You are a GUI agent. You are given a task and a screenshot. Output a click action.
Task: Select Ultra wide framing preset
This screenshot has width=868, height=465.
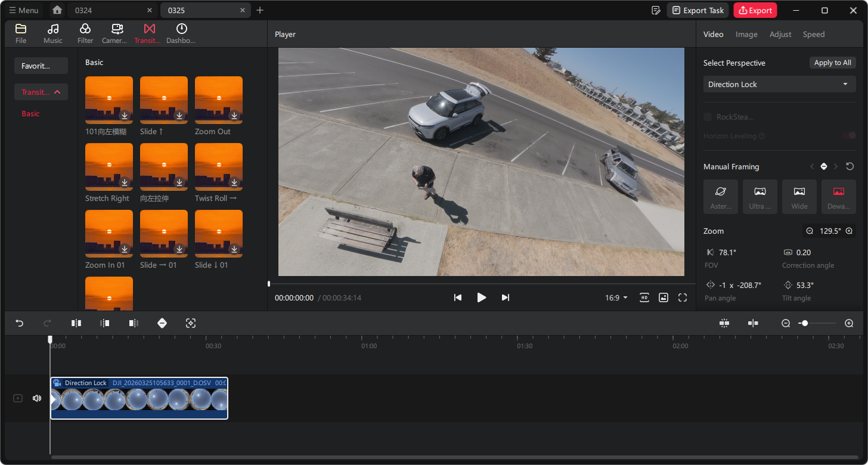click(760, 197)
